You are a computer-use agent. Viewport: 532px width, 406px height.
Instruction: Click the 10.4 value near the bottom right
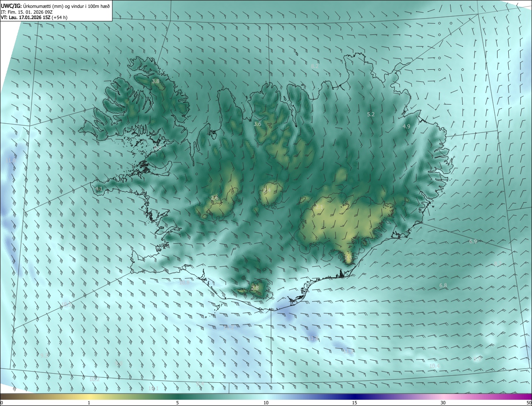tap(435, 366)
